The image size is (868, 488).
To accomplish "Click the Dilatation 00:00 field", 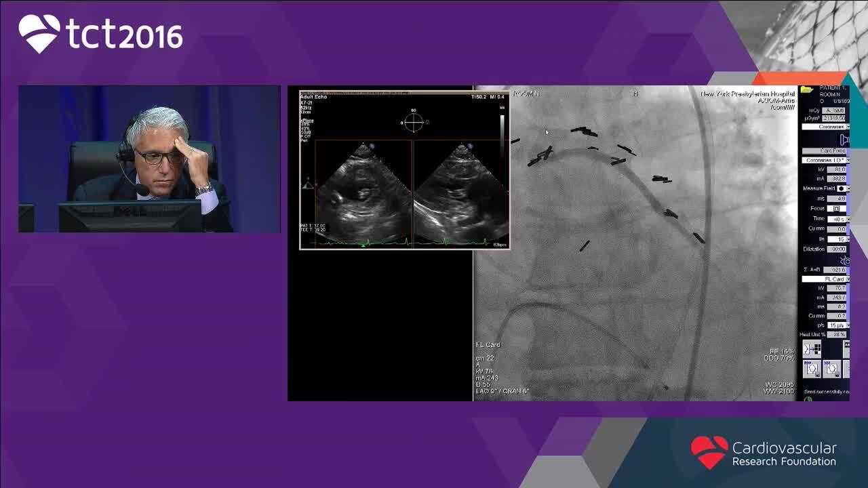I will pyautogui.click(x=836, y=249).
